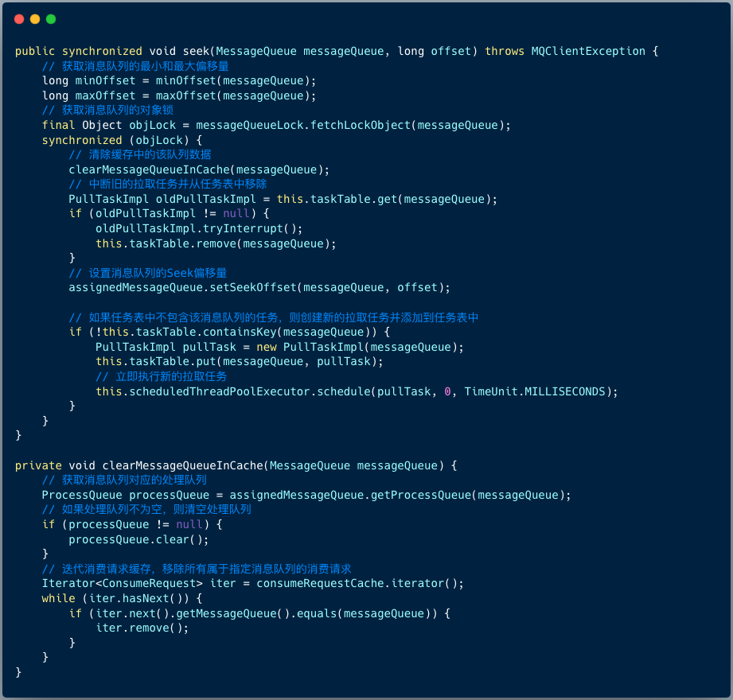733x700 pixels.
Task: Click comment '// 清除缓存中的该队列数据'
Action: [140, 154]
